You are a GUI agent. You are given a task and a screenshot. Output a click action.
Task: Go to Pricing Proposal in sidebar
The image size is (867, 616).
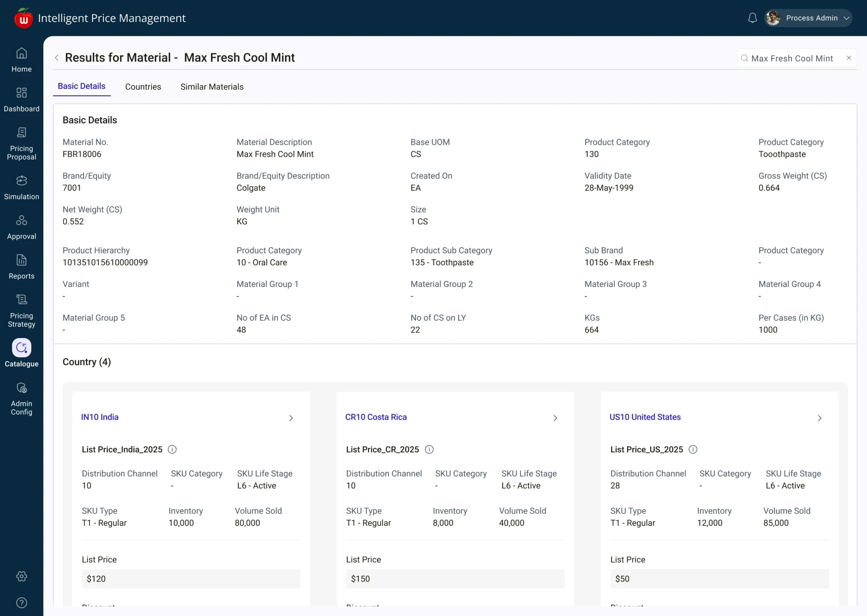click(22, 144)
